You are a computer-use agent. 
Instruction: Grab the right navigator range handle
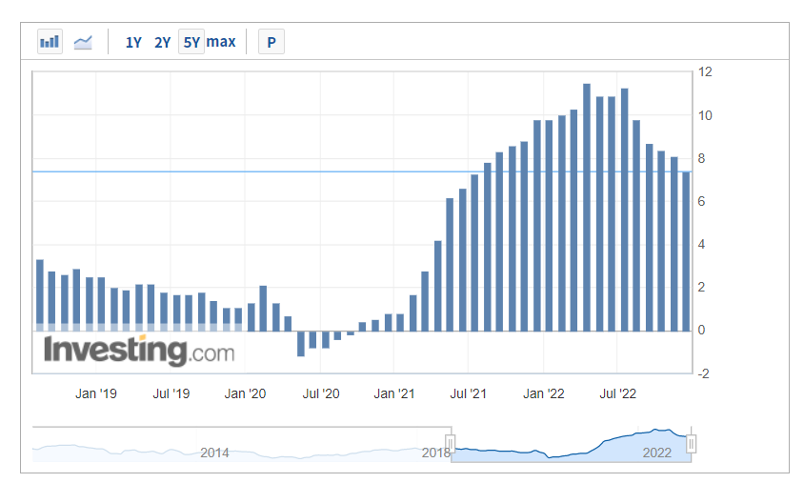[x=690, y=443]
